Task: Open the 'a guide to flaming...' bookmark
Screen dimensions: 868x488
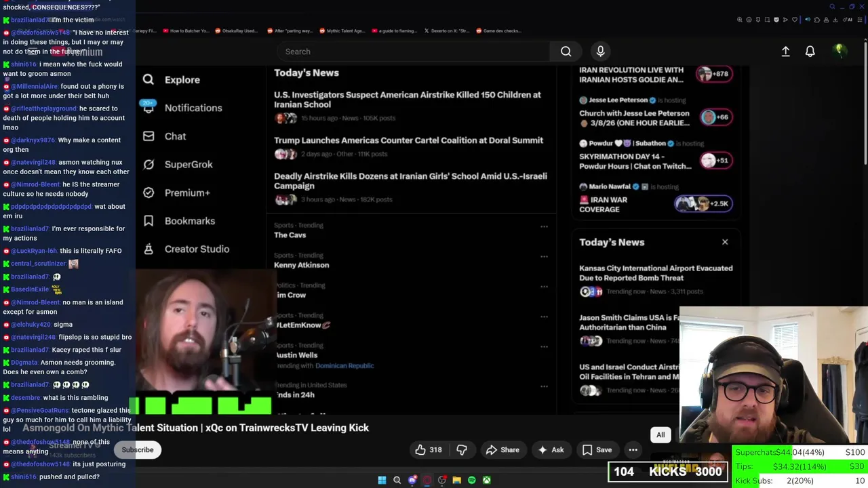Action: (x=393, y=30)
